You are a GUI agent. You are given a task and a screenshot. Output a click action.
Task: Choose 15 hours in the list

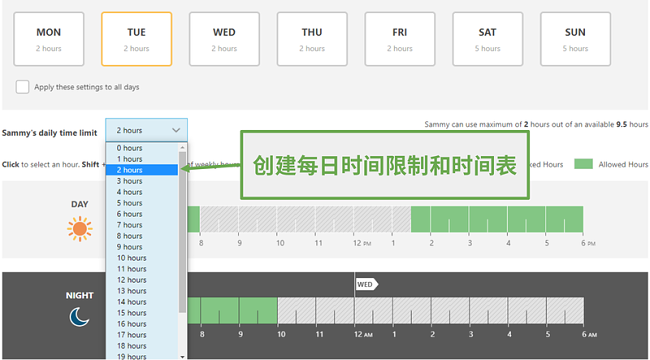tap(142, 313)
